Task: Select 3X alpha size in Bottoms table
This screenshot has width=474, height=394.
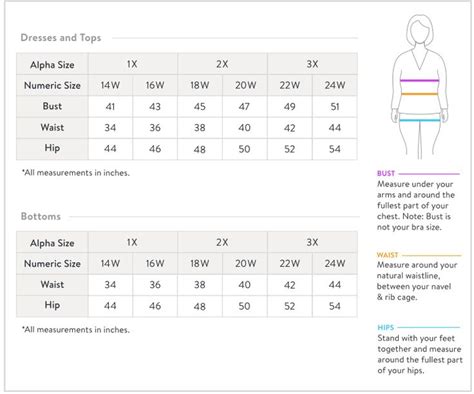Action: coord(312,242)
